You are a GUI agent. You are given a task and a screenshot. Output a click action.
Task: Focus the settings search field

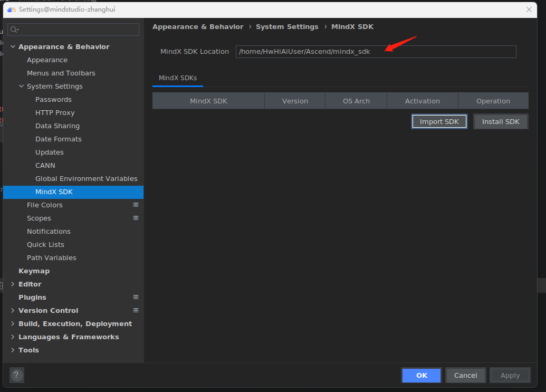73,30
